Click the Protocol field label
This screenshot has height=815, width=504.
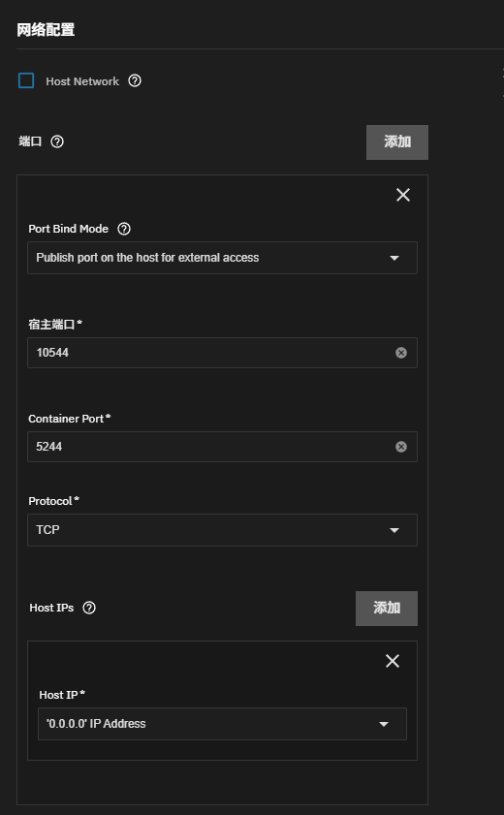[53, 501]
